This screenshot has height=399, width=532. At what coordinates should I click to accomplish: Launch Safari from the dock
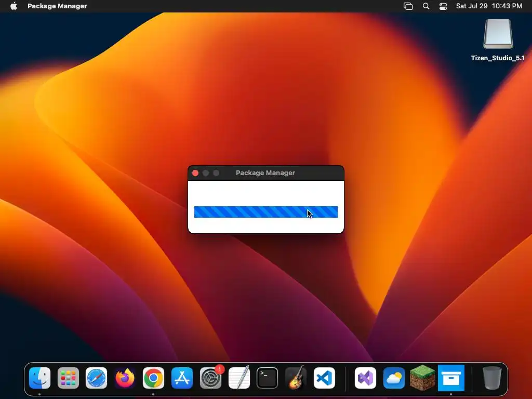click(x=96, y=378)
